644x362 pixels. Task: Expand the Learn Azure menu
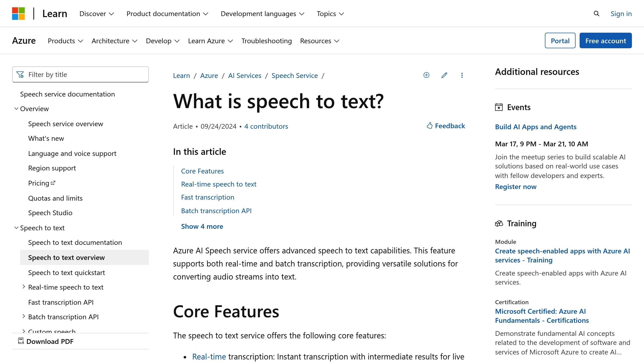[211, 41]
